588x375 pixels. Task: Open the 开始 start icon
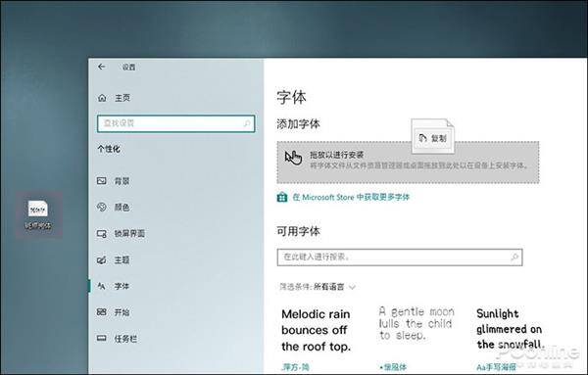102,311
